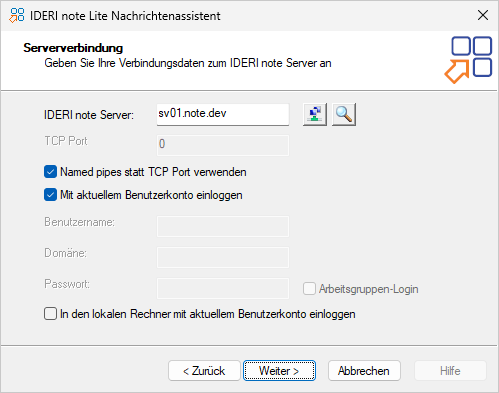
Task: Proceed with the Weiter button
Action: pos(279,371)
